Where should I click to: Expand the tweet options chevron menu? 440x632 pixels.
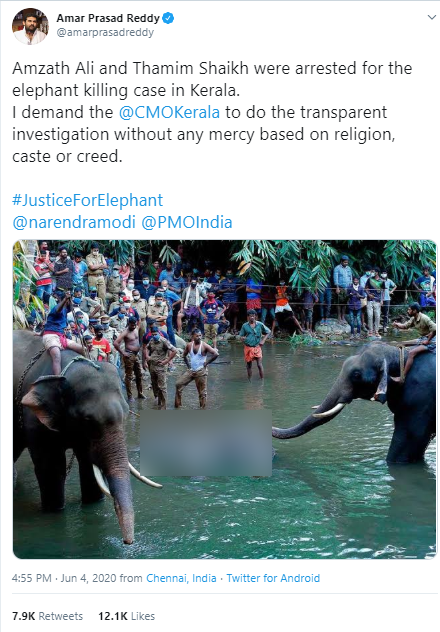pyautogui.click(x=432, y=18)
